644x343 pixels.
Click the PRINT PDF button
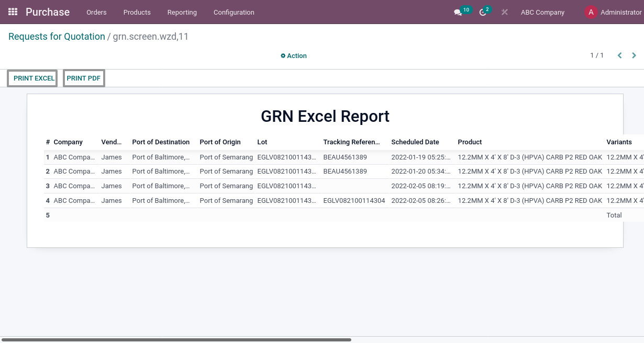(x=83, y=78)
